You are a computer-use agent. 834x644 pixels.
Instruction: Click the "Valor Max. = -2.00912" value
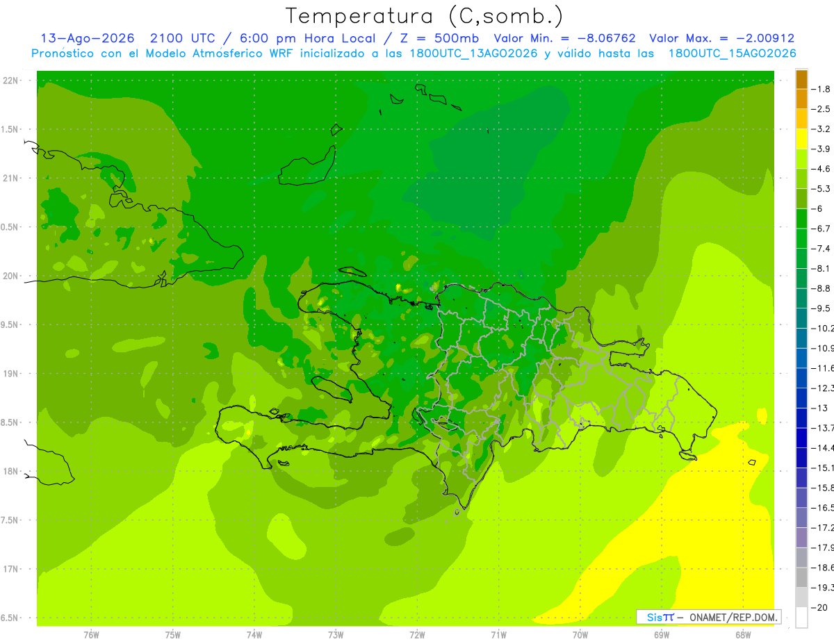pyautogui.click(x=721, y=38)
